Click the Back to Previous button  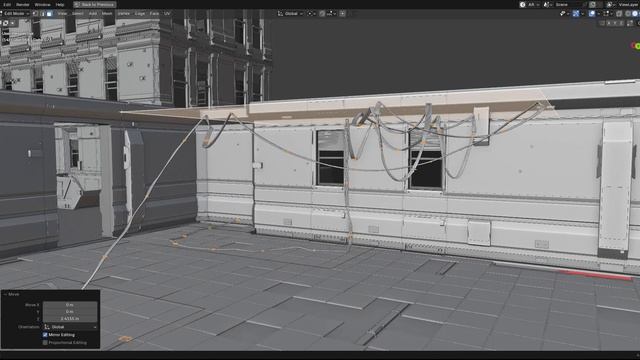95,4
